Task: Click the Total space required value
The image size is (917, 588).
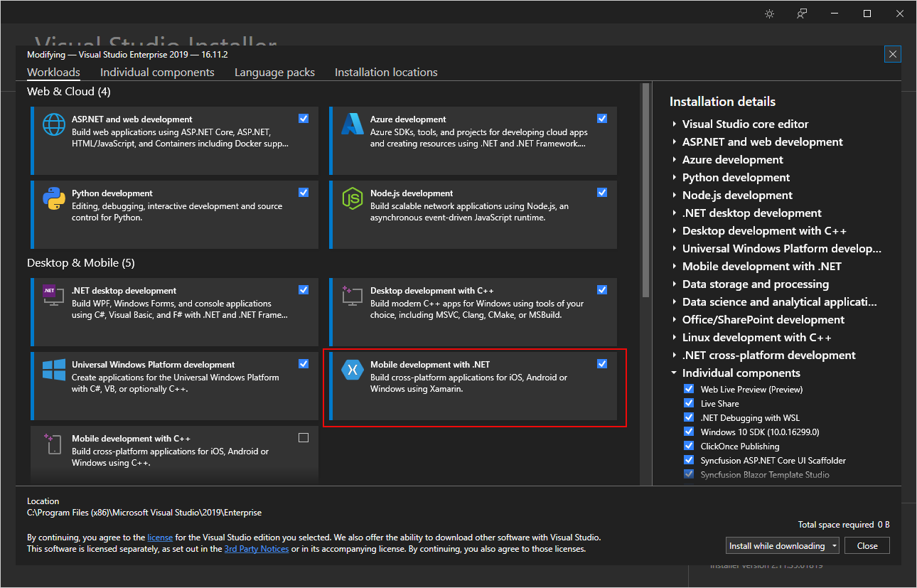Action: [883, 525]
